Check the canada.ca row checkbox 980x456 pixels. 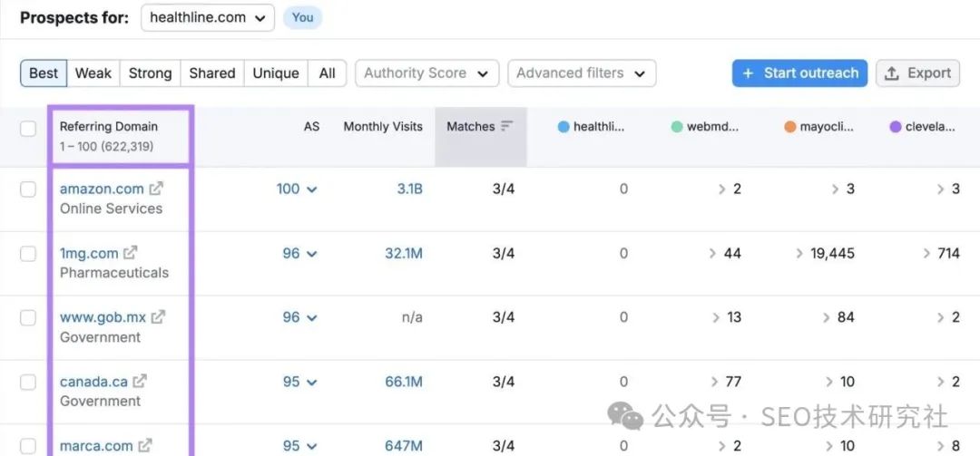click(x=28, y=382)
